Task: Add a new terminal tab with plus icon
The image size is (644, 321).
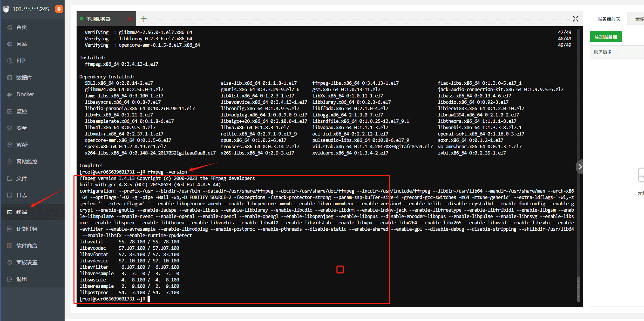Action: point(144,19)
